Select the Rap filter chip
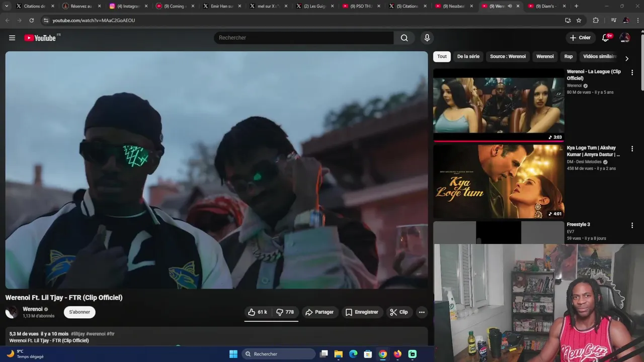 coord(569,56)
